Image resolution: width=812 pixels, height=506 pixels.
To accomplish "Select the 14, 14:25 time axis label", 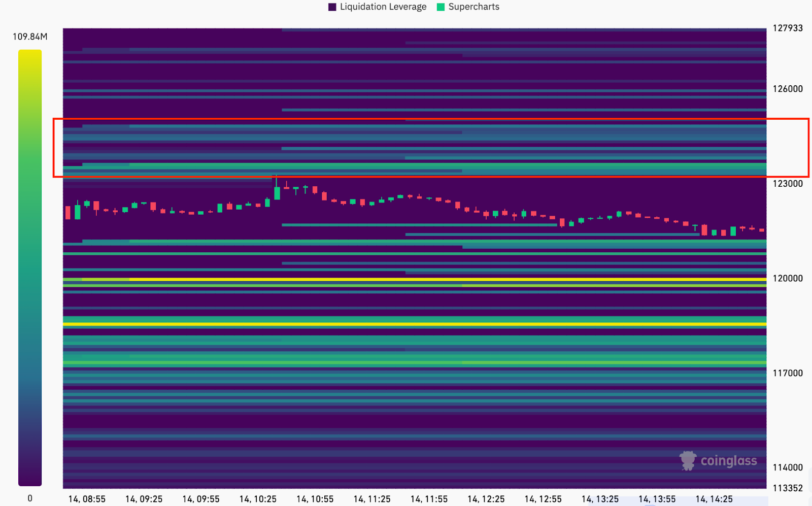I will pyautogui.click(x=714, y=499).
